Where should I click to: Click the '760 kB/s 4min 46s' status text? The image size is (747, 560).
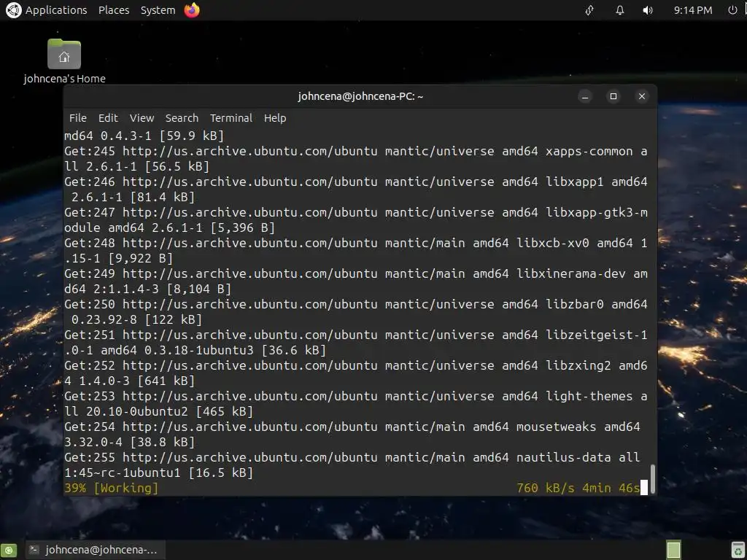[x=578, y=488]
